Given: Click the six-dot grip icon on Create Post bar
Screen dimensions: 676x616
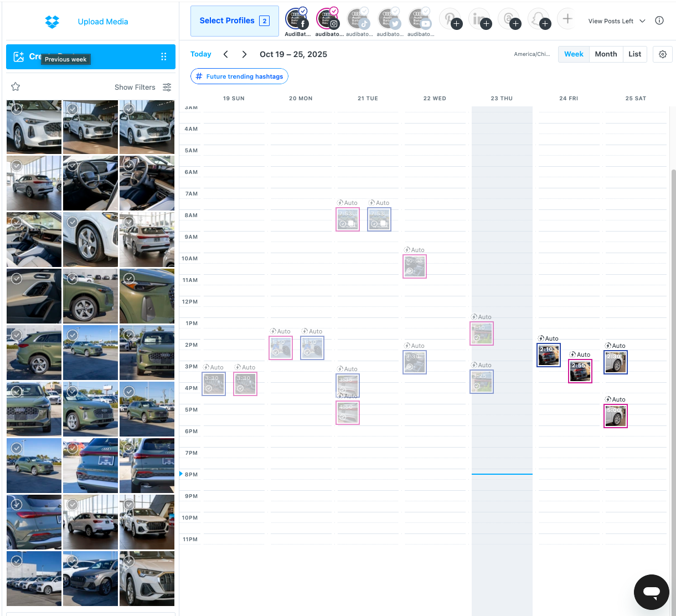Looking at the screenshot, I should tap(163, 57).
